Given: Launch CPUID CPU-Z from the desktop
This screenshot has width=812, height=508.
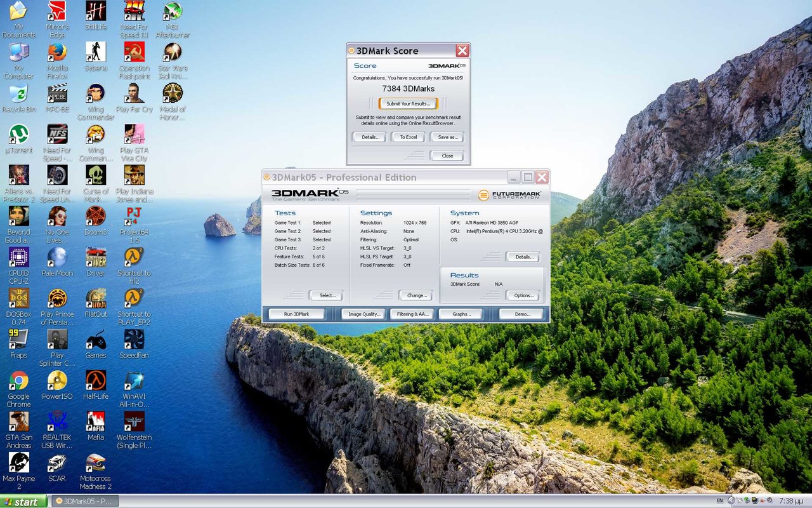Looking at the screenshot, I should [19, 265].
